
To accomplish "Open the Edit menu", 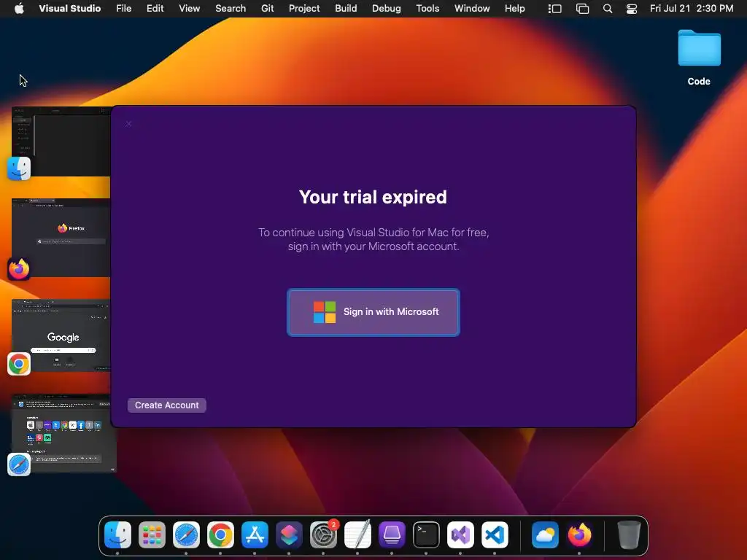I will click(155, 9).
